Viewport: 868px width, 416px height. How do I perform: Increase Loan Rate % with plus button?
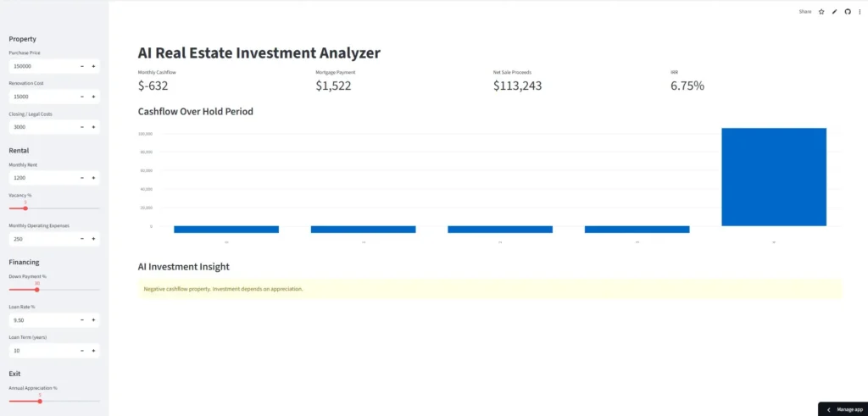pyautogui.click(x=93, y=320)
